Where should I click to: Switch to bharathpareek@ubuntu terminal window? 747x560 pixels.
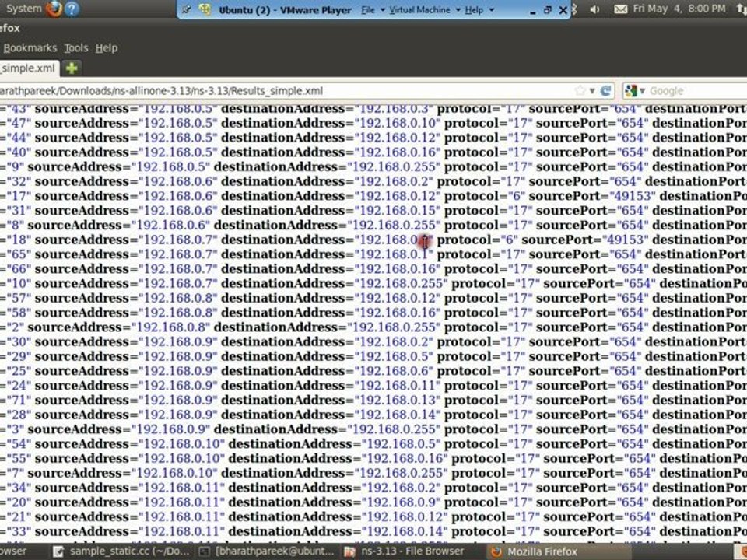268,551
